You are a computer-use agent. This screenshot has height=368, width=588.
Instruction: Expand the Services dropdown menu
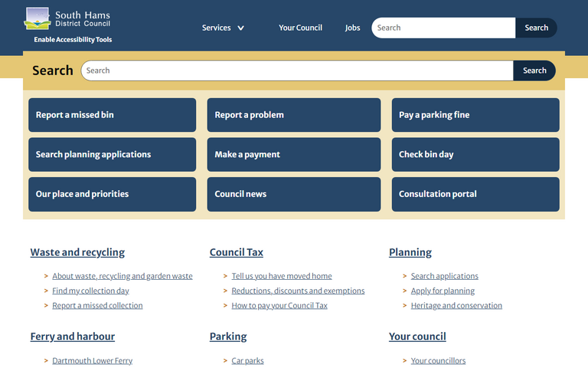[x=223, y=28]
